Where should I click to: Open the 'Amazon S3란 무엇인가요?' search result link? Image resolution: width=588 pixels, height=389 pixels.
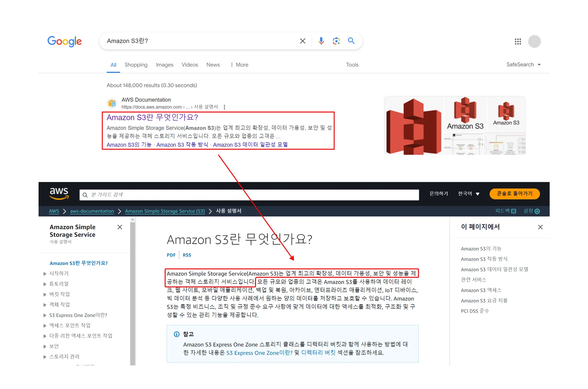click(152, 117)
